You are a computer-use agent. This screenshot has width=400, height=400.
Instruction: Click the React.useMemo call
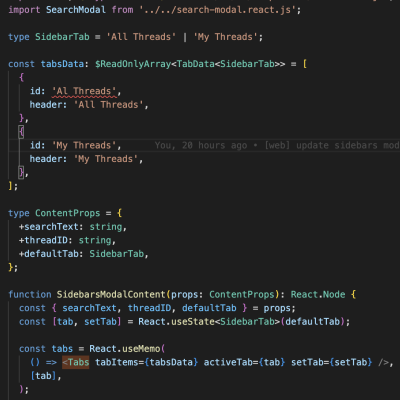click(x=125, y=349)
